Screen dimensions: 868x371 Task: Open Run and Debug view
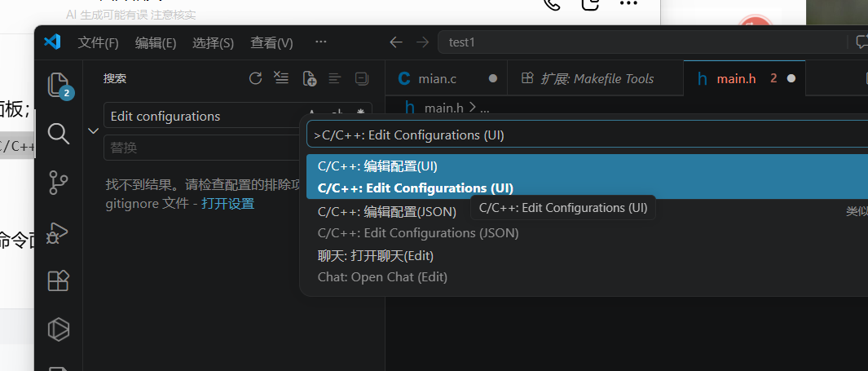point(59,232)
